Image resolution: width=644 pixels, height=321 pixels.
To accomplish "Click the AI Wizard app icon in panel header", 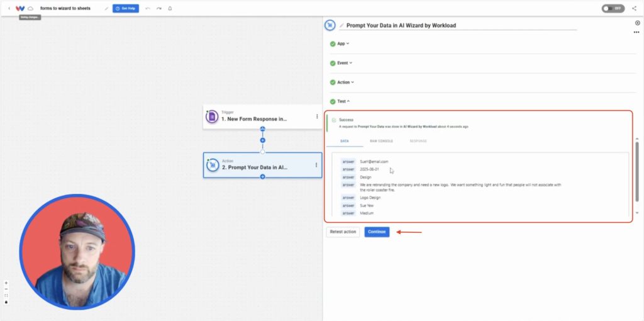I will pos(330,25).
